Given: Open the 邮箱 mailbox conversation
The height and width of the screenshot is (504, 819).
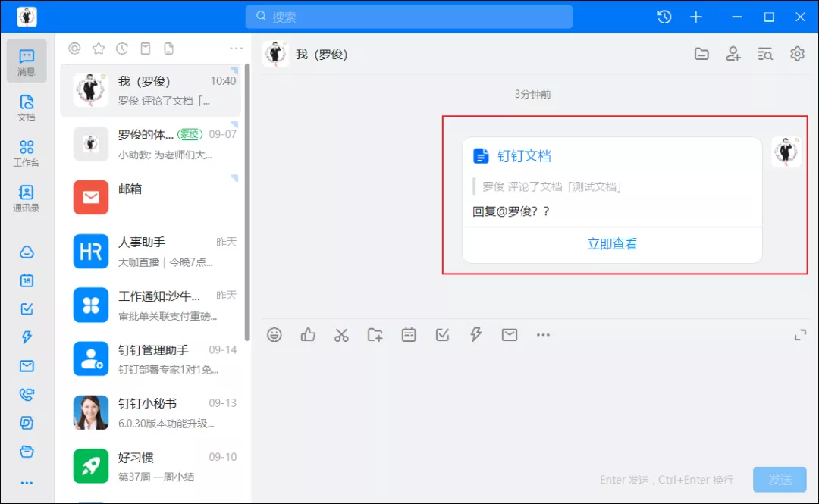Looking at the screenshot, I should [151, 197].
